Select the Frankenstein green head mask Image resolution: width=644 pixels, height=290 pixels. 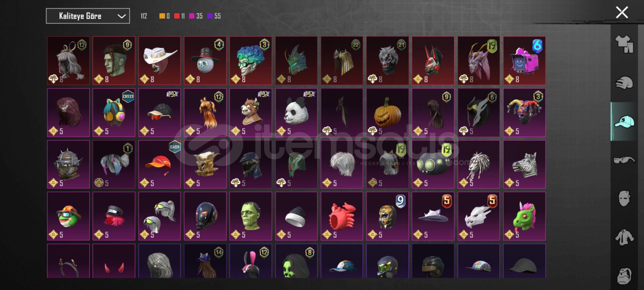click(x=251, y=216)
